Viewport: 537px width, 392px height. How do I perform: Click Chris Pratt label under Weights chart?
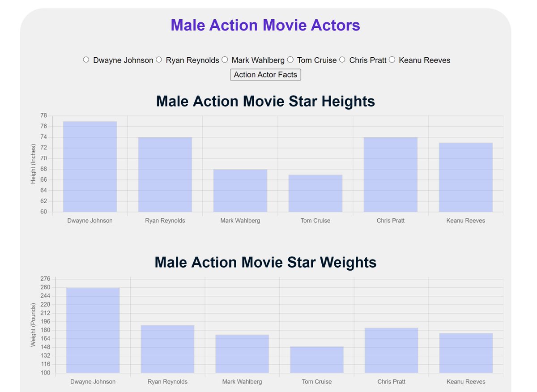[x=392, y=382]
